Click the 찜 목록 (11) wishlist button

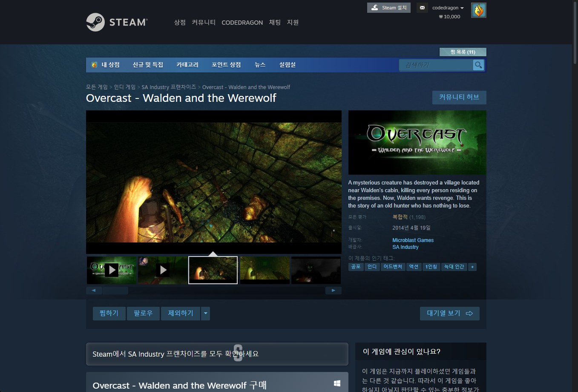463,52
